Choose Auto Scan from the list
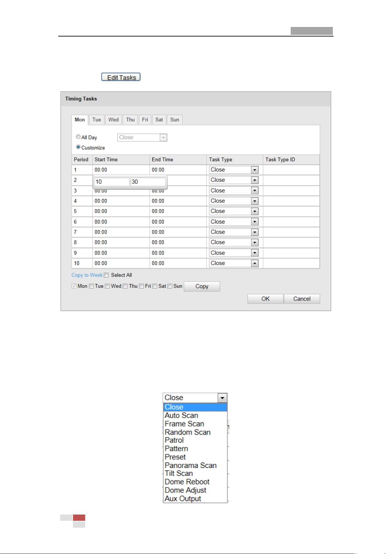The image size is (392, 554). pos(195,416)
